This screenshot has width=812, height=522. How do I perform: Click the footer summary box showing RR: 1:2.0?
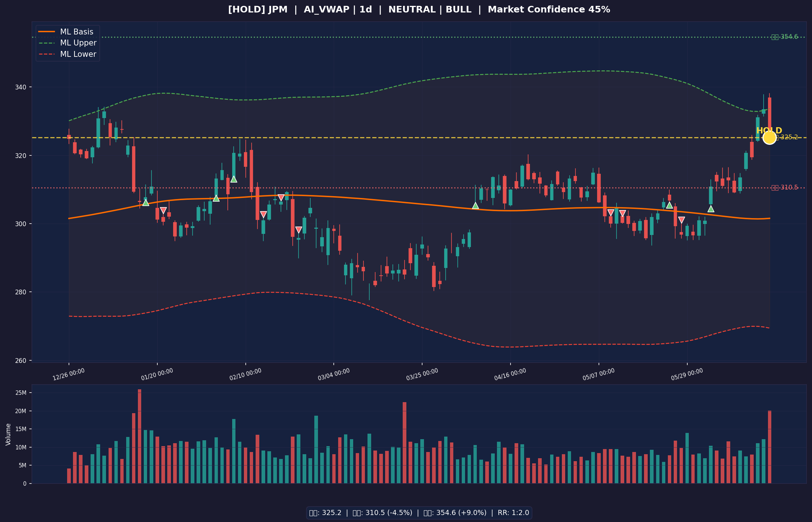(419, 513)
